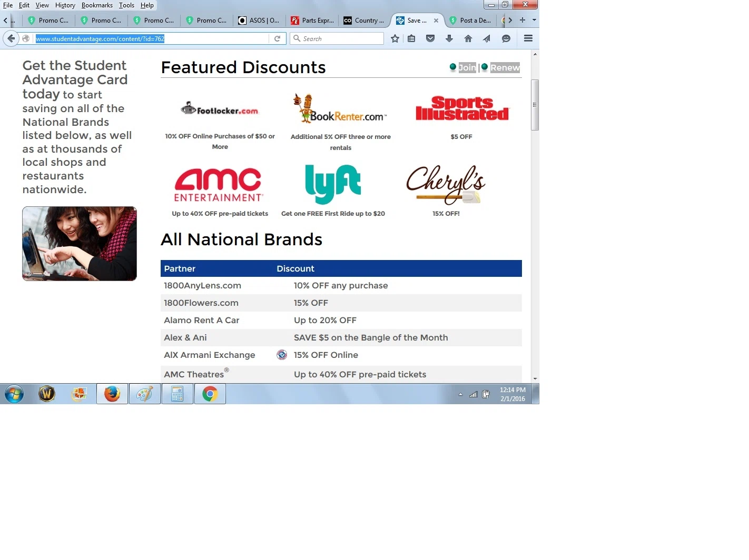Reload the page with the refresh icon

(277, 38)
